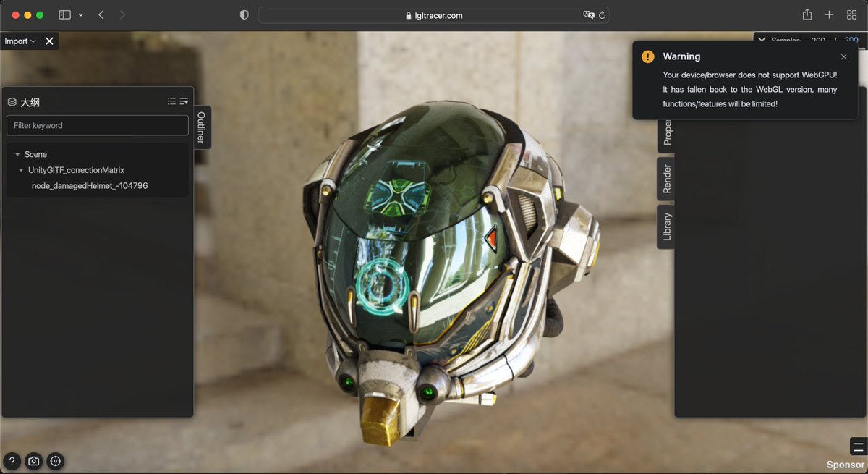Select the Scene row in the outliner
Viewport: 868px width, 474px height.
(x=98, y=154)
